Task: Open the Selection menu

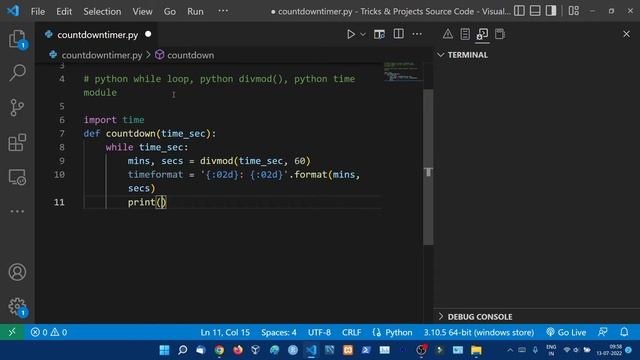Action: [102, 11]
